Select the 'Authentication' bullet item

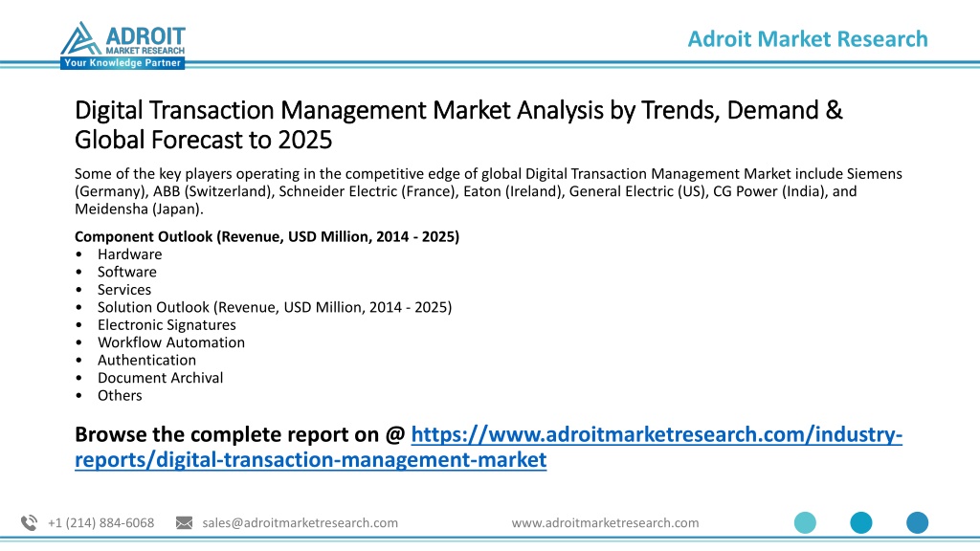point(146,360)
